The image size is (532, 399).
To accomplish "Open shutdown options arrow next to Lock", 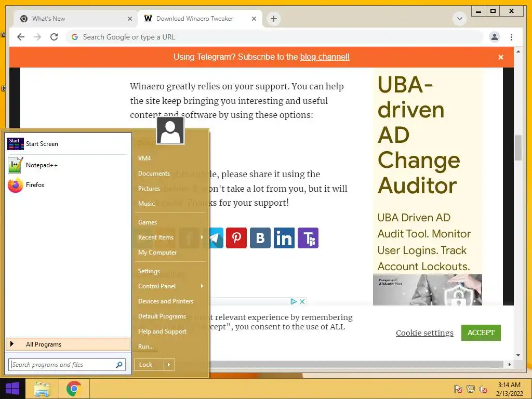I will point(169,365).
